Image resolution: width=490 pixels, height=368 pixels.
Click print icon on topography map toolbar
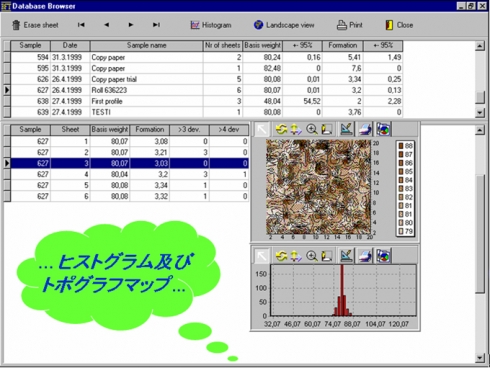(x=365, y=129)
